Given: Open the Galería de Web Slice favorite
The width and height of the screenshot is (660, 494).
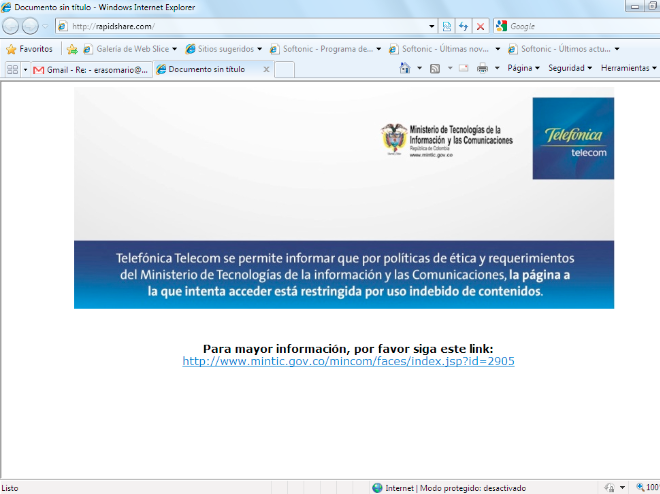Looking at the screenshot, I should click(130, 48).
